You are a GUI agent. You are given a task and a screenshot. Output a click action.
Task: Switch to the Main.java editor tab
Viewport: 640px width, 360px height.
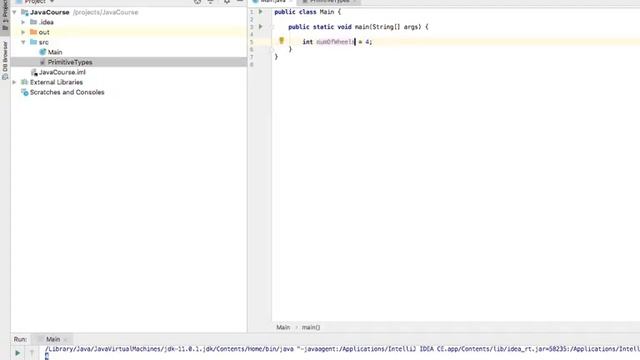pos(273,1)
